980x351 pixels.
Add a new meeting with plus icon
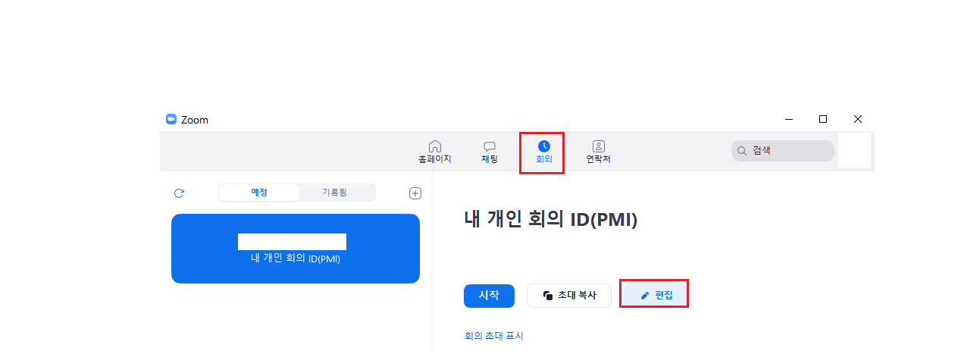pyautogui.click(x=415, y=193)
